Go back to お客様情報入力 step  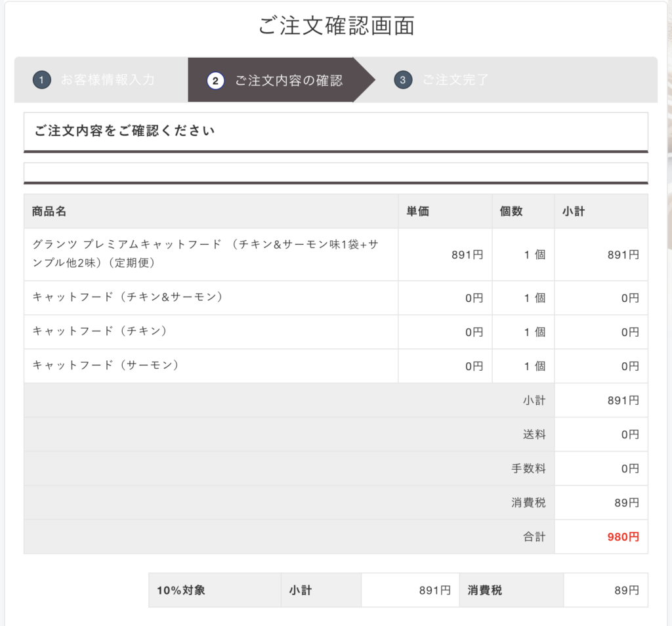point(108,80)
